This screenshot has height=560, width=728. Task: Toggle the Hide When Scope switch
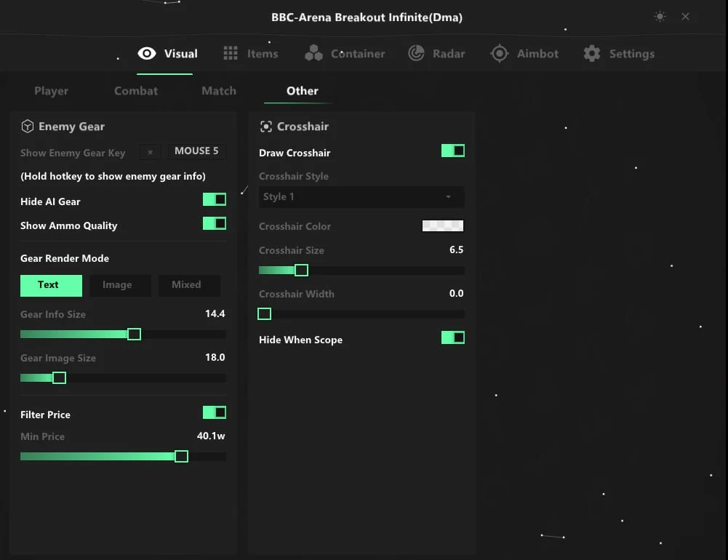coord(453,337)
